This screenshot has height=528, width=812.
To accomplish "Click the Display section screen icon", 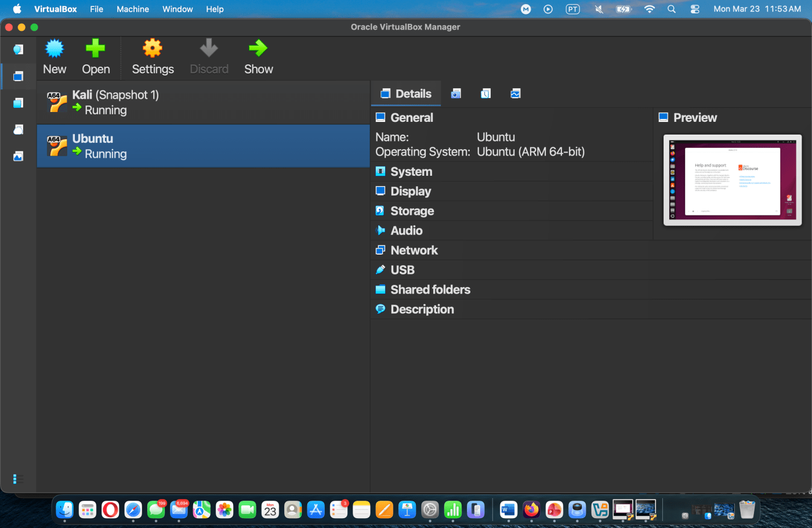I will point(380,191).
